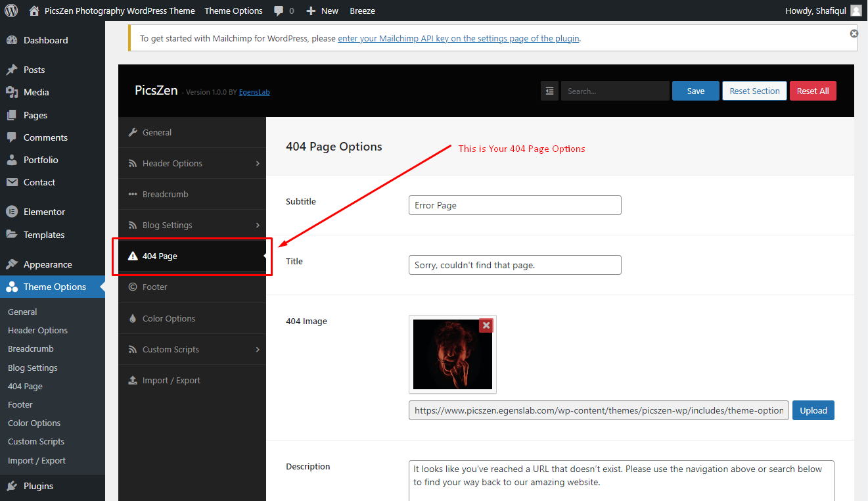Open the Import / Export panel tab

(x=192, y=380)
